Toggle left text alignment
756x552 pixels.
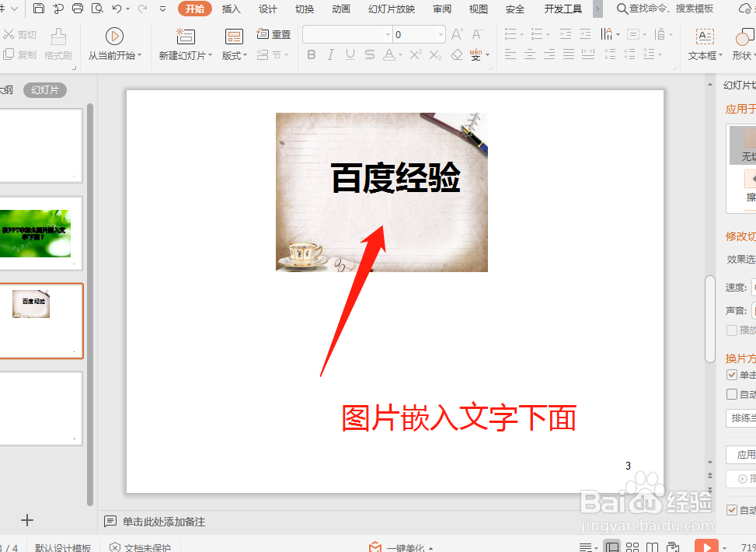[510, 54]
